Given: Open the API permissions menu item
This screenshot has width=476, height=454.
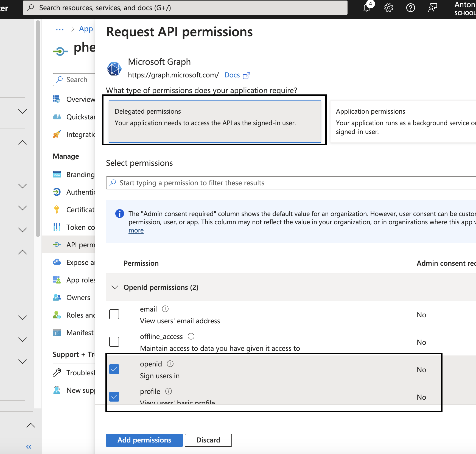Looking at the screenshot, I should (69, 245).
